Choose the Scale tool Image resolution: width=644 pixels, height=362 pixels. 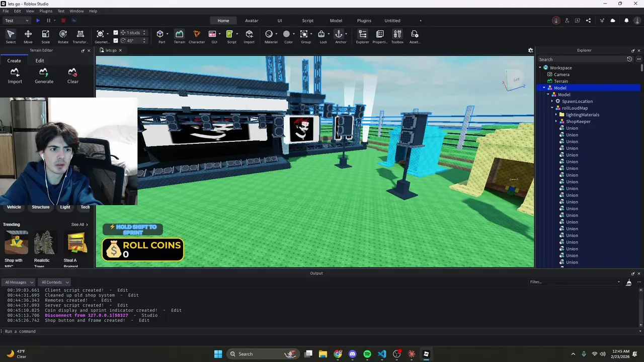tap(45, 36)
